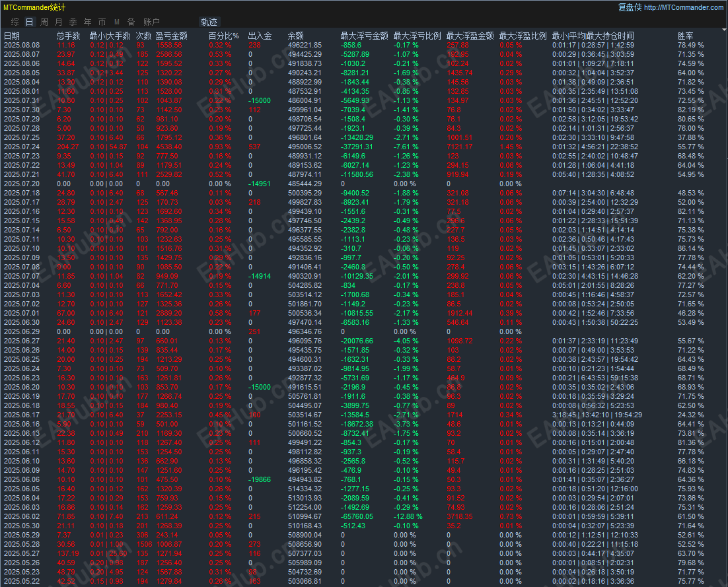Switch to the 综 summary tab
The image size is (728, 587).
[15, 22]
